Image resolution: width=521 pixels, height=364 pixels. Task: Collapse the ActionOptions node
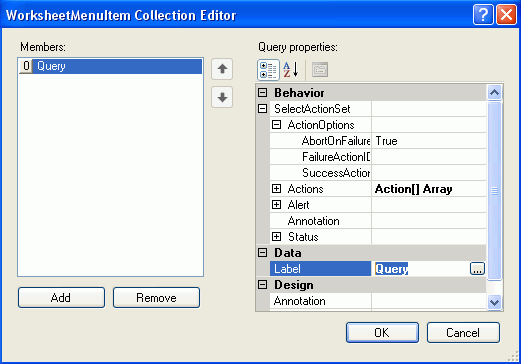coord(276,125)
